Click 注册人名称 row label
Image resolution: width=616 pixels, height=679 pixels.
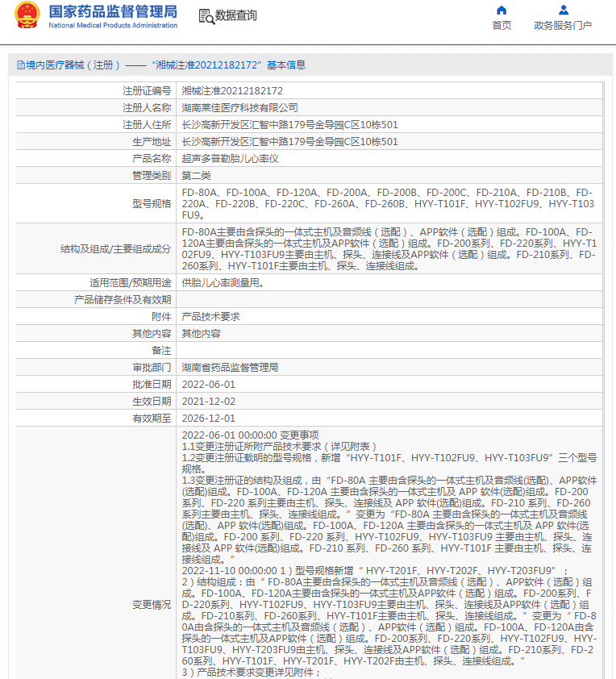point(147,108)
